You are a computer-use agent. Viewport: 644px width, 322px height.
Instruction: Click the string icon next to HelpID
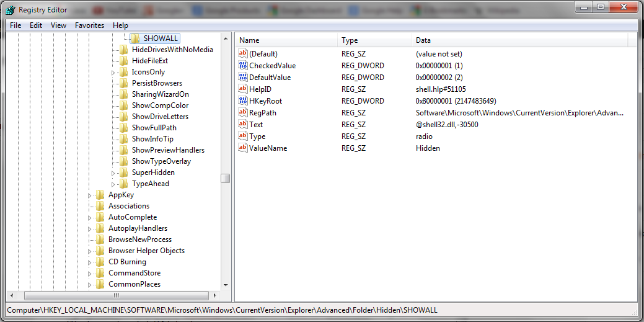[243, 89]
